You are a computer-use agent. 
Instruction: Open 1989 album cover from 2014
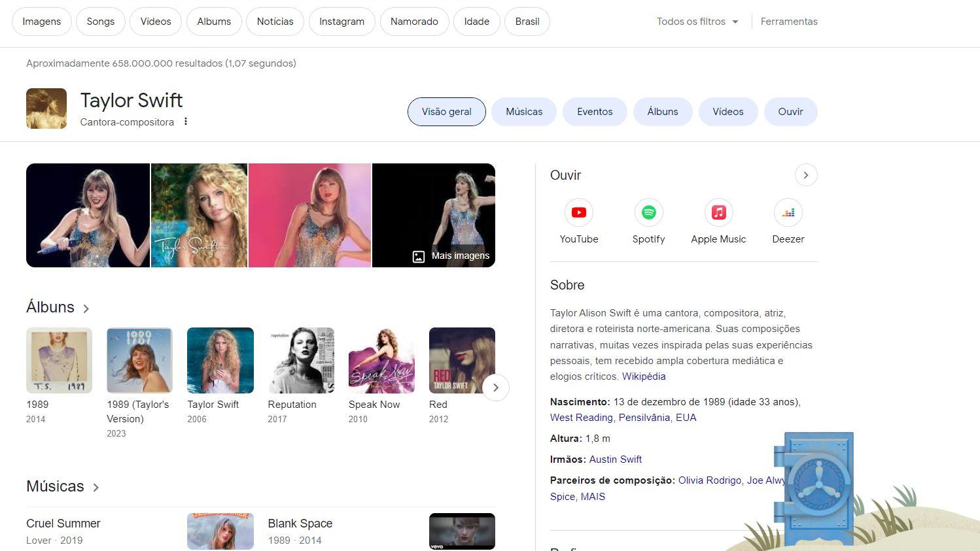point(59,360)
